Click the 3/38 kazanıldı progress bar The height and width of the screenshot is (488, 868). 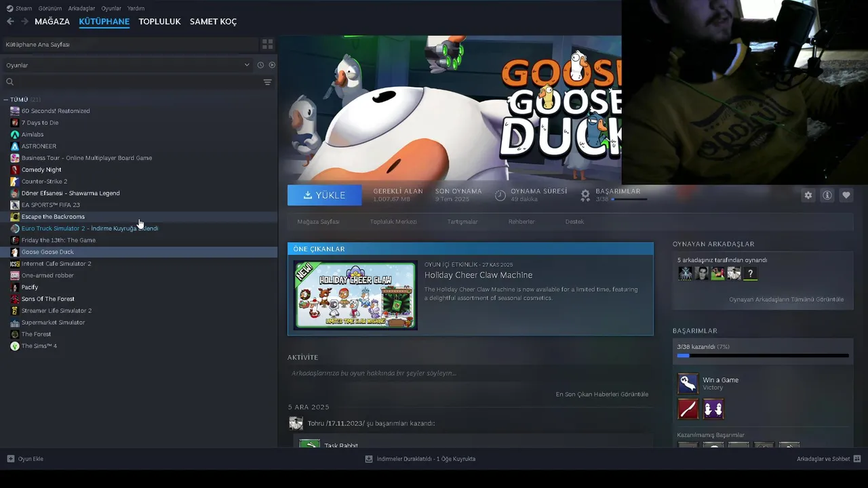762,355
